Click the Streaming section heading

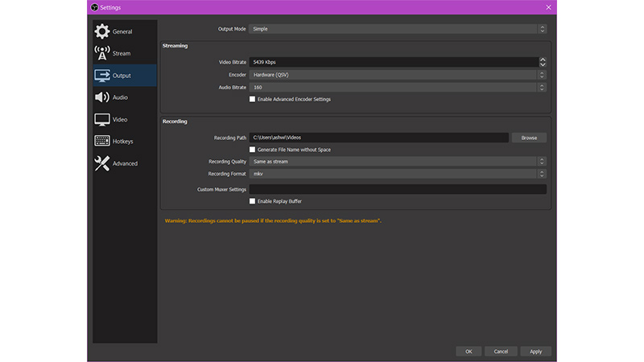(x=175, y=46)
